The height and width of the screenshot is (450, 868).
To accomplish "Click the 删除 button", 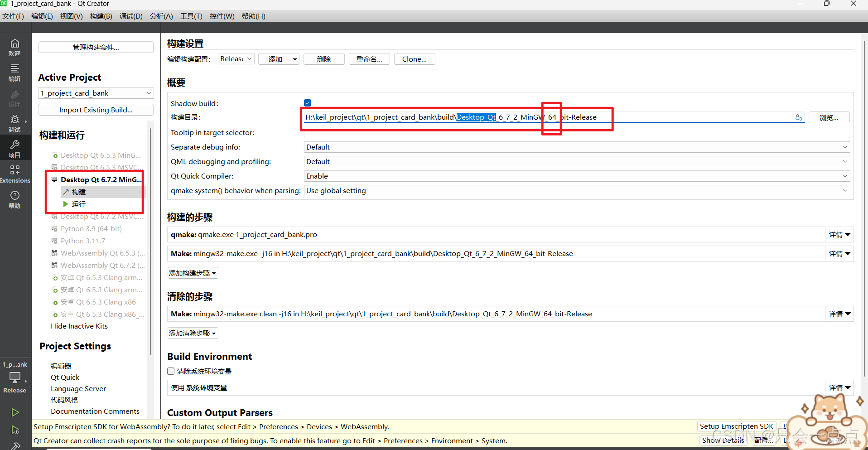I will pyautogui.click(x=324, y=59).
